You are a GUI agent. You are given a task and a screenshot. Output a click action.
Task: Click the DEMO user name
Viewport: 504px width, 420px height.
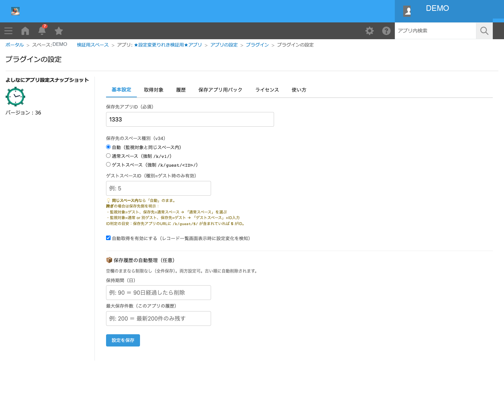pos(437,8)
